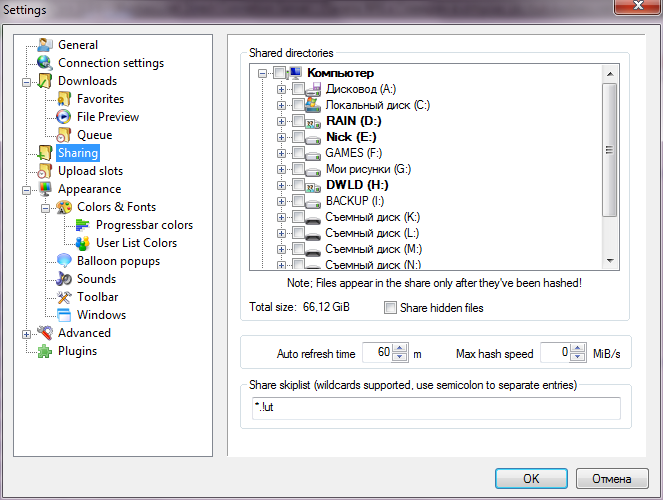Click the Windows drive icon for Локальный диск (C:)
Screen dimensions: 663x500
pos(313,105)
